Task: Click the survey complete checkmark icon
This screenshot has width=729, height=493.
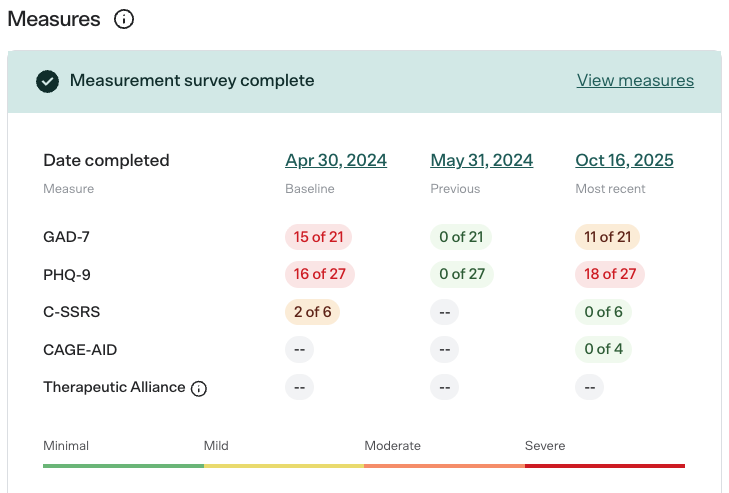Action: pyautogui.click(x=47, y=81)
